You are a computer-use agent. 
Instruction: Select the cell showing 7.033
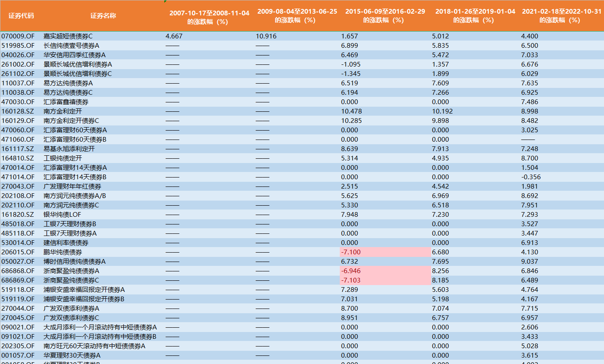tap(529, 55)
